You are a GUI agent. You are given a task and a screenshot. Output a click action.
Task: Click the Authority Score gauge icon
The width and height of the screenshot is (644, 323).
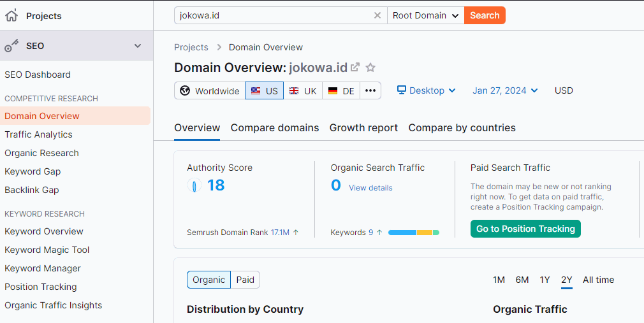(x=194, y=185)
